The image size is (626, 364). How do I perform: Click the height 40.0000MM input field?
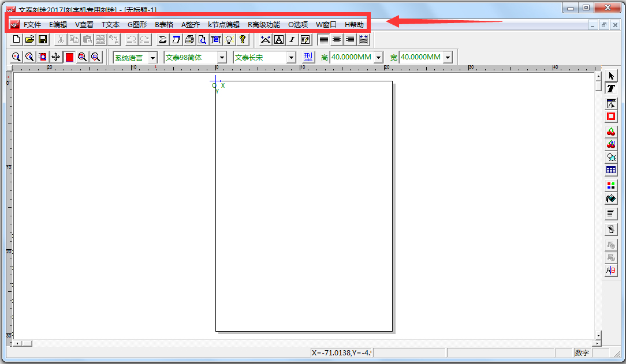pyautogui.click(x=352, y=57)
